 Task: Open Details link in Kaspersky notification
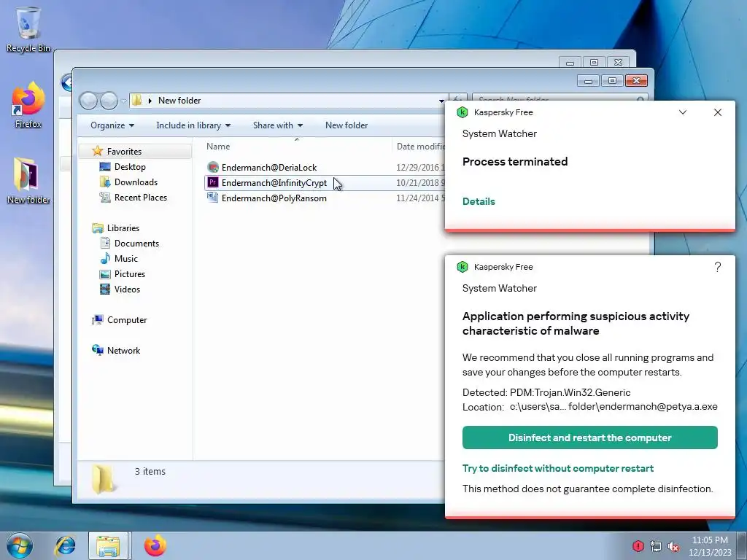(479, 201)
